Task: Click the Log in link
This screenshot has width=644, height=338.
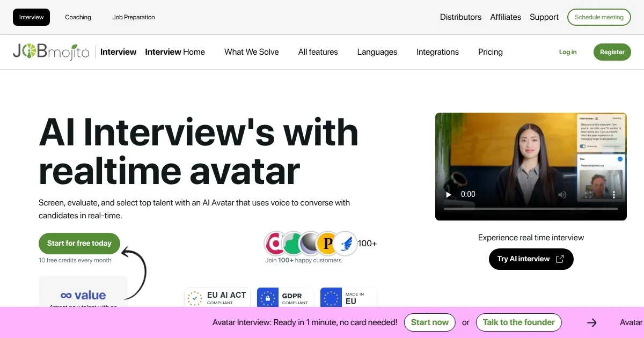Action: tap(567, 52)
